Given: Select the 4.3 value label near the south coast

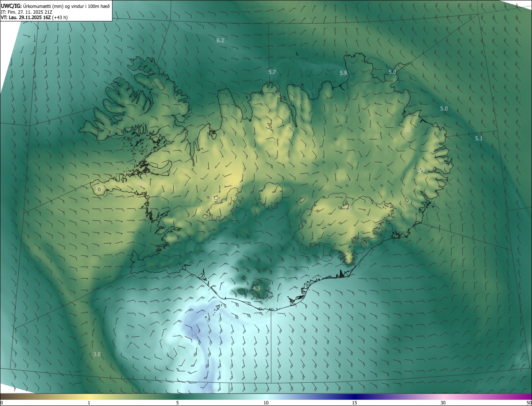Looking at the screenshot, I should coord(256,288).
